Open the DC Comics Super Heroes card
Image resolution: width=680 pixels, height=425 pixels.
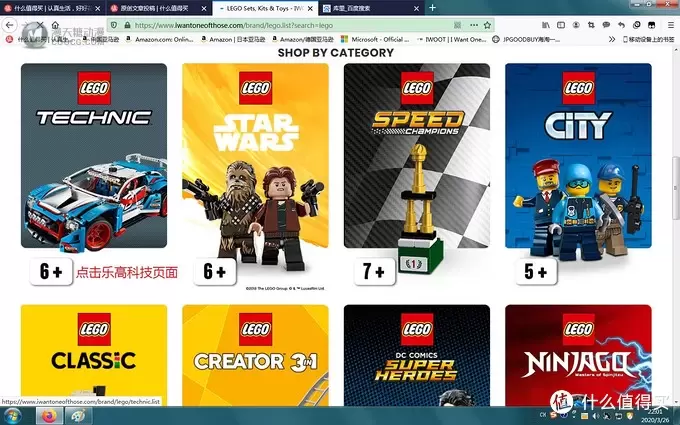pyautogui.click(x=417, y=355)
